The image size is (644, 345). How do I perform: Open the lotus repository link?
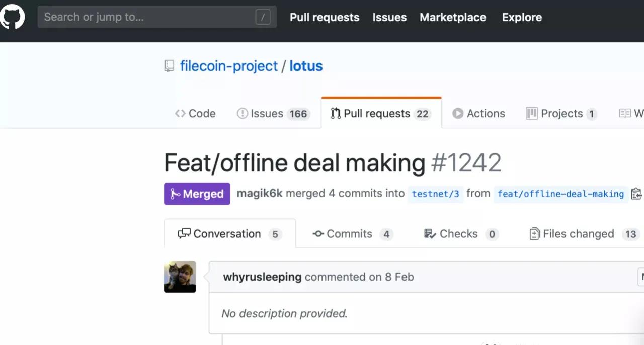pyautogui.click(x=306, y=66)
